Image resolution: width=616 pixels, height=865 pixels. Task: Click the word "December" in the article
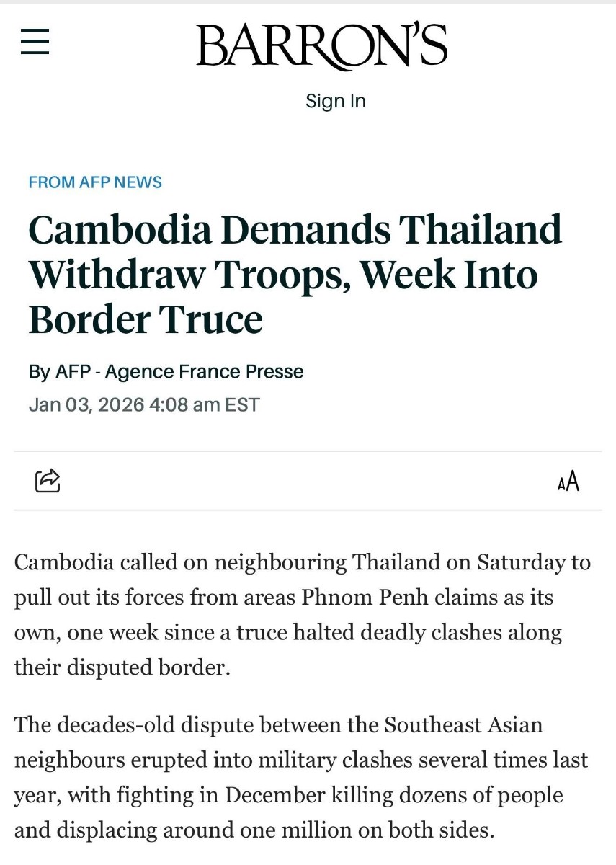click(274, 794)
